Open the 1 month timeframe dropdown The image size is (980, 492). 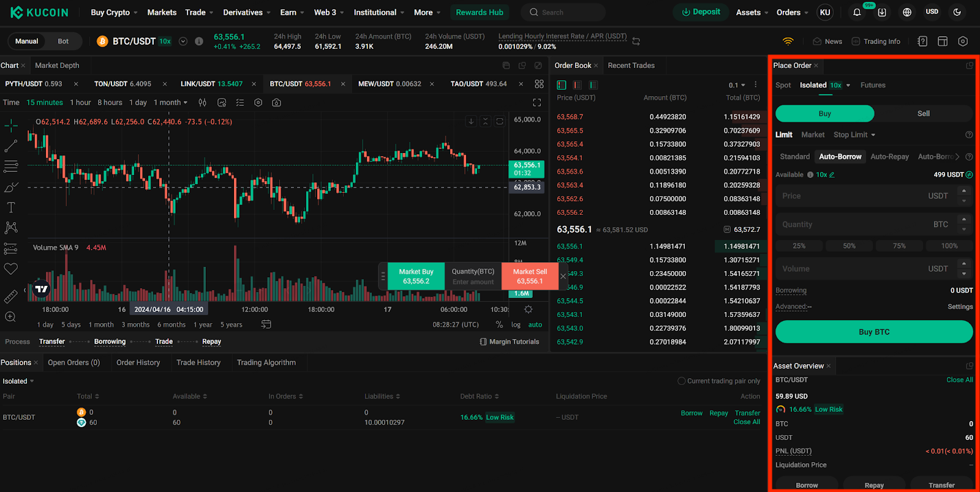point(170,103)
